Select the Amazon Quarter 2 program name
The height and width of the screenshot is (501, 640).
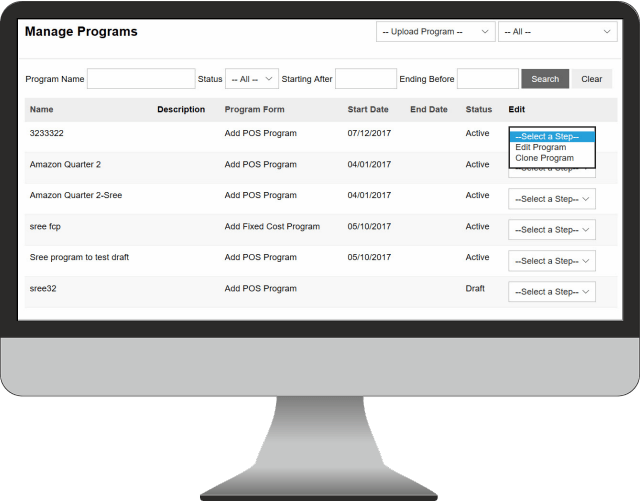pos(65,165)
